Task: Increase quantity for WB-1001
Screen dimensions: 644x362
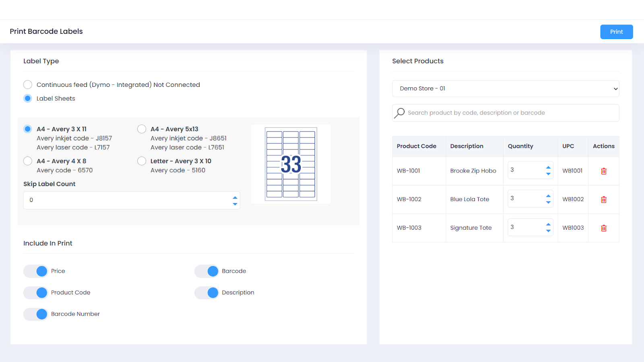Action: pyautogui.click(x=548, y=167)
